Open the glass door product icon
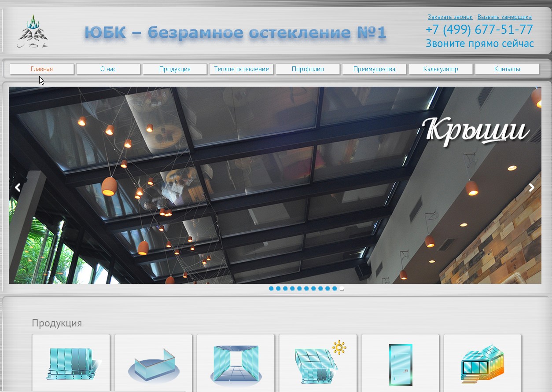552x392 pixels. [400, 364]
